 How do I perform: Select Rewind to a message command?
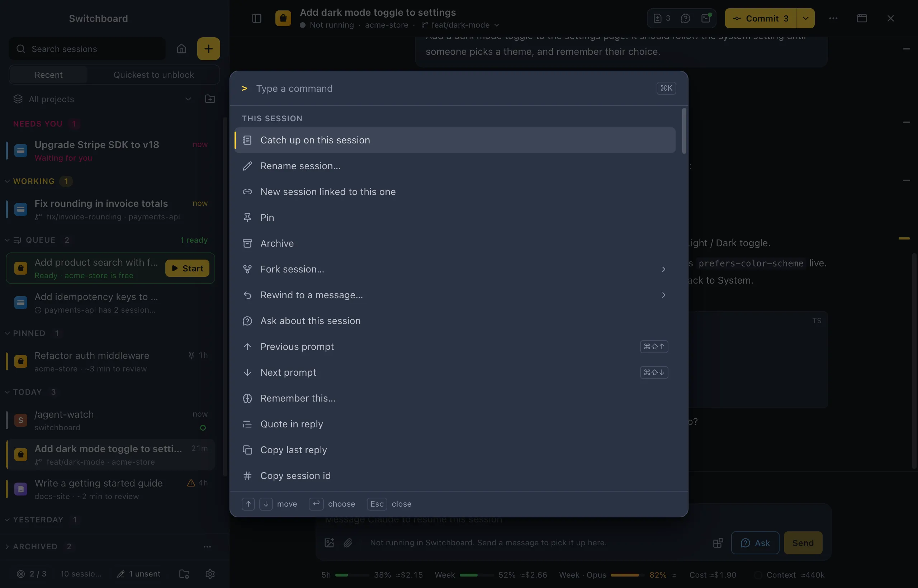(x=455, y=295)
